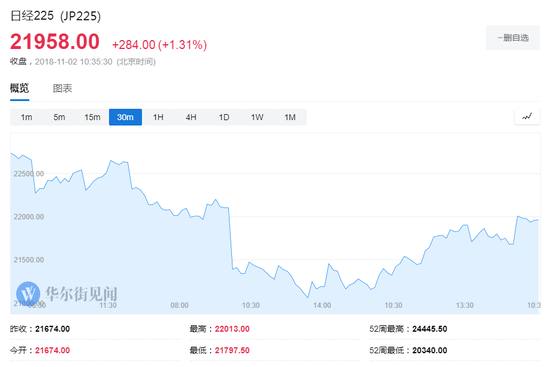Open the line chart type icon
Screen dimensions: 550x367
pos(527,116)
